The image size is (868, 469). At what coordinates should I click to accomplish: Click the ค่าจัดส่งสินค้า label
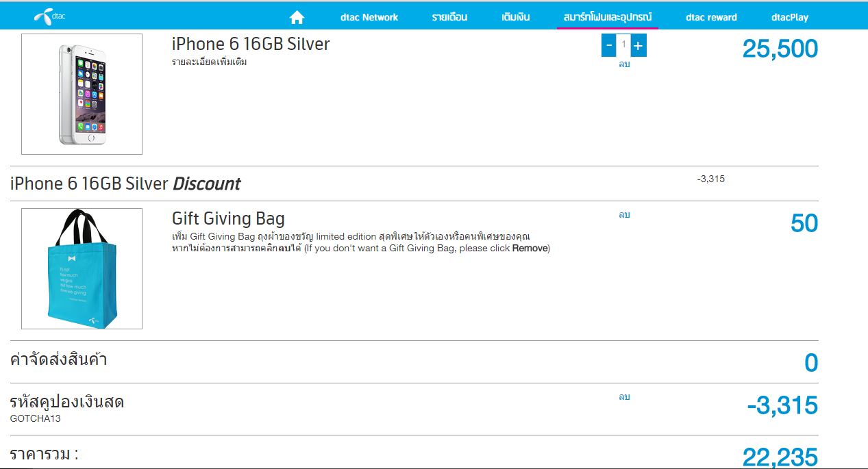[58, 359]
